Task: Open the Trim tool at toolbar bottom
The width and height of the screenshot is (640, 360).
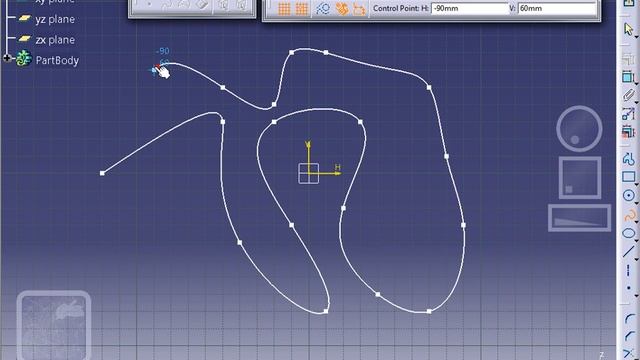Action: (x=629, y=353)
